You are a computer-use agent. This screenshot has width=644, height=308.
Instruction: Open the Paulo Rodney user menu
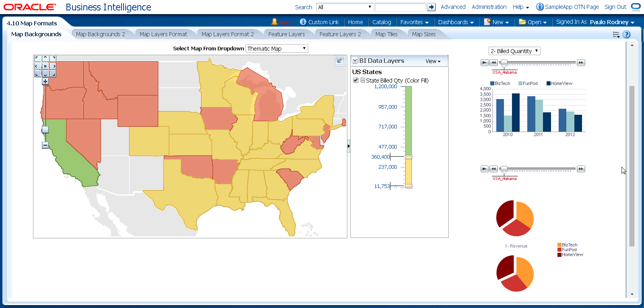pos(612,22)
